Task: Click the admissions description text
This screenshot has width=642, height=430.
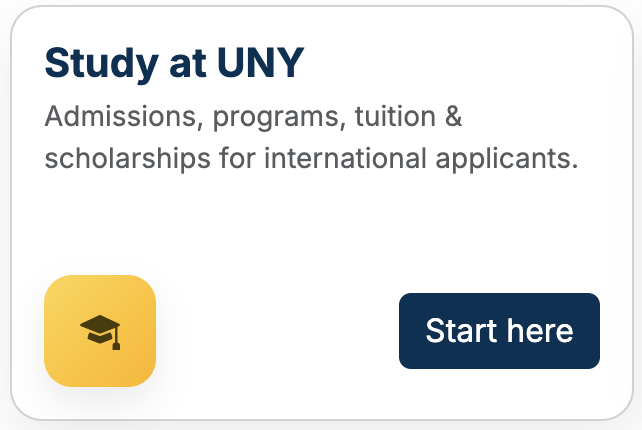Action: click(x=311, y=138)
